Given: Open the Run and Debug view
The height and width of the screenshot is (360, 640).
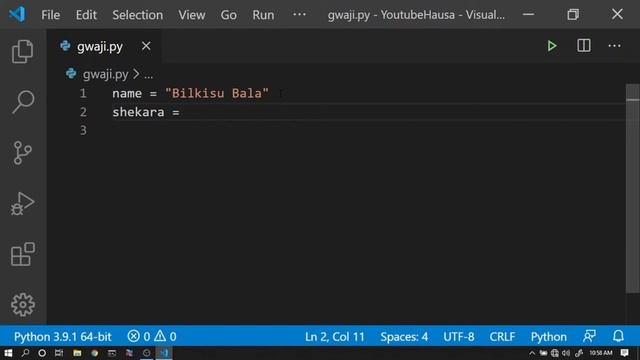Looking at the screenshot, I should tap(22, 203).
